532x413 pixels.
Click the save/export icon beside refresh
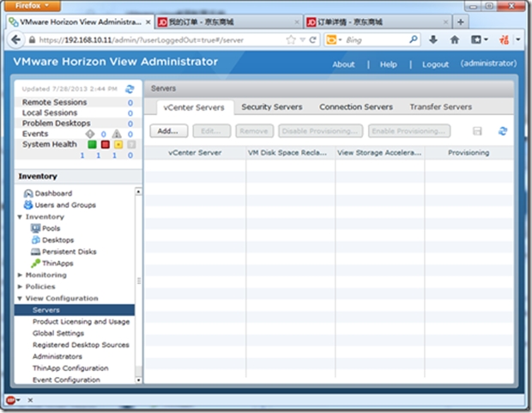(x=477, y=131)
